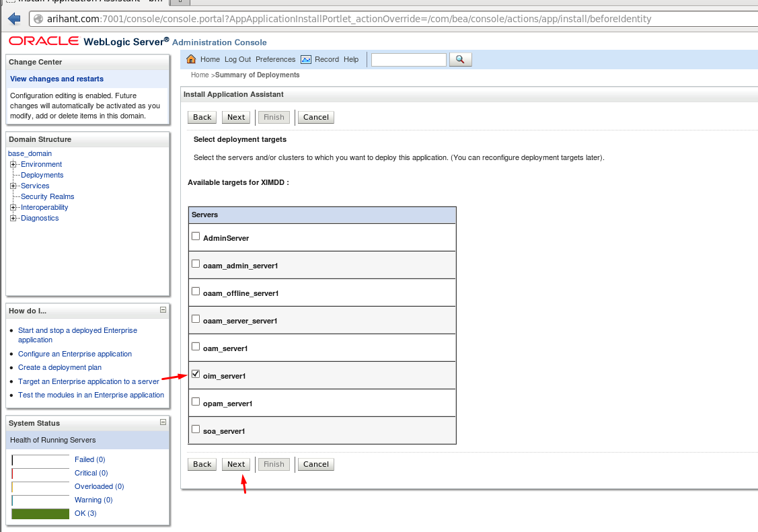758x532 pixels.
Task: Click the top Back button
Action: click(202, 118)
